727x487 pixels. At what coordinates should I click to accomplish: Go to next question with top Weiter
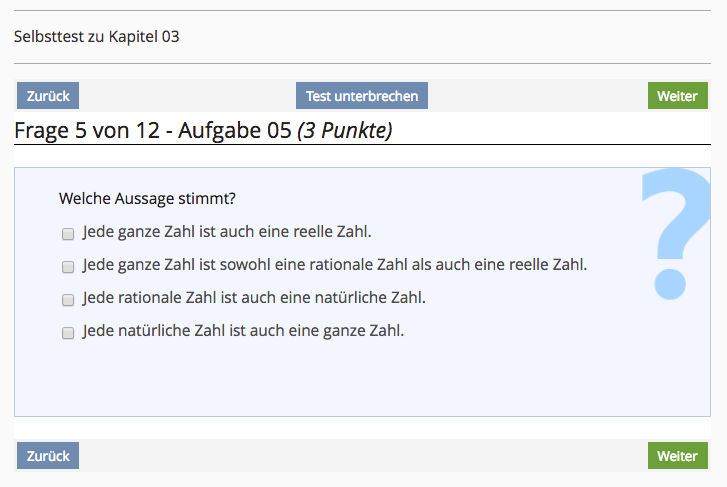point(676,96)
